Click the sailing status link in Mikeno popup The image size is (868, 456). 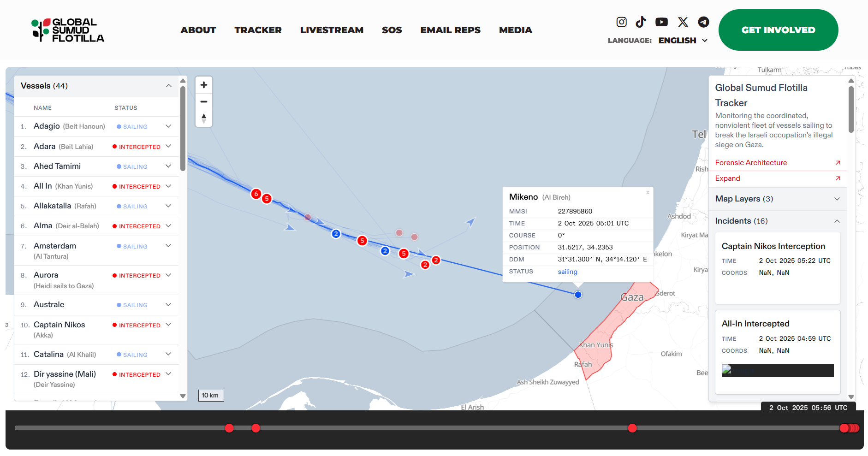click(x=567, y=272)
